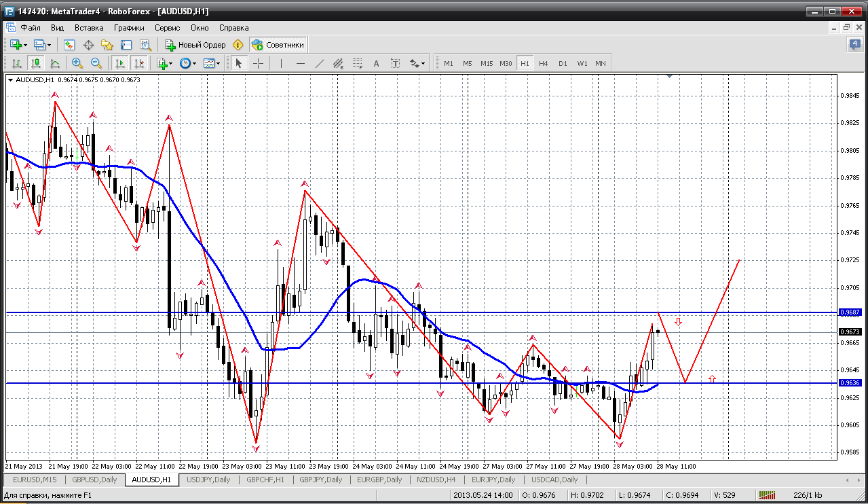The width and height of the screenshot is (868, 504).
Task: Toggle chart shift
Action: pos(139,63)
